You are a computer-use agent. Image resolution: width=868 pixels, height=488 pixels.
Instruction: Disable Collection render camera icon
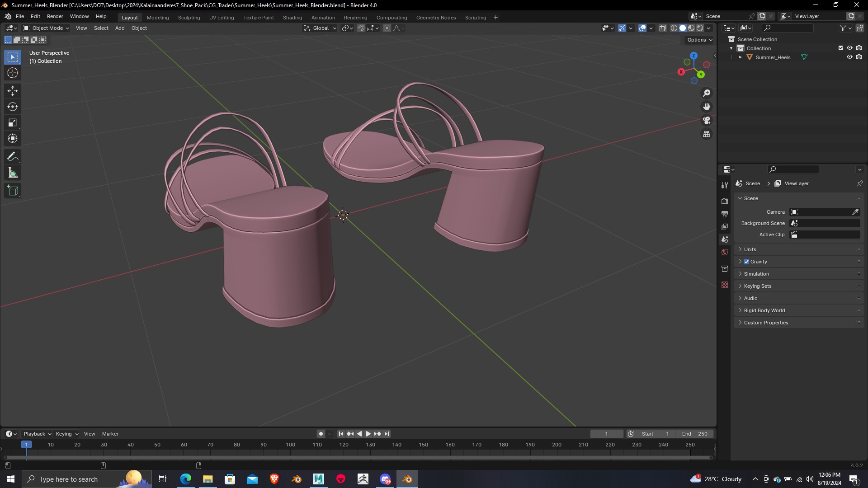859,48
